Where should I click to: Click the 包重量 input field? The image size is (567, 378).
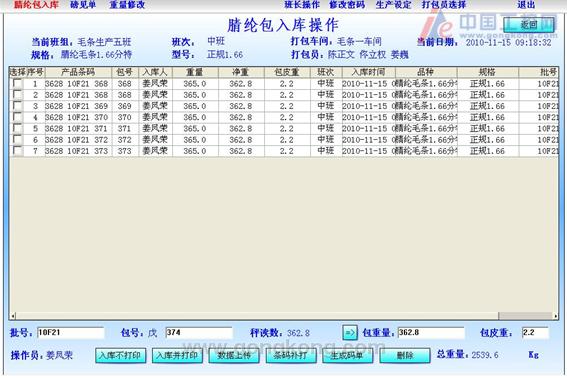pos(431,332)
